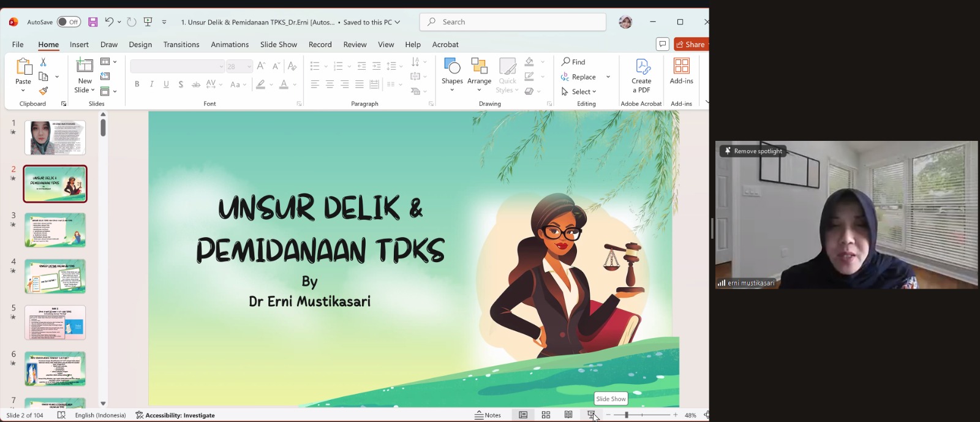Screen dimensions: 980x422
Task: Switch to Reading View in status bar
Action: pyautogui.click(x=568, y=415)
